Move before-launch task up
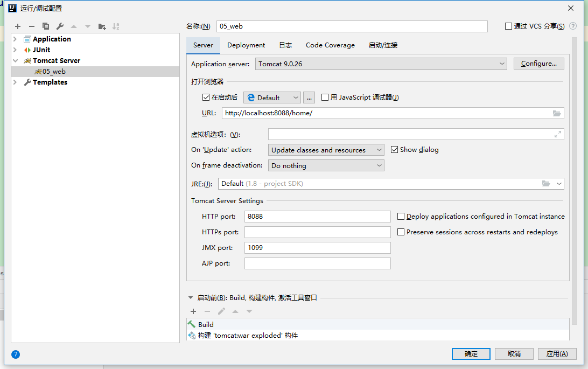The height and width of the screenshot is (369, 588). tap(235, 311)
